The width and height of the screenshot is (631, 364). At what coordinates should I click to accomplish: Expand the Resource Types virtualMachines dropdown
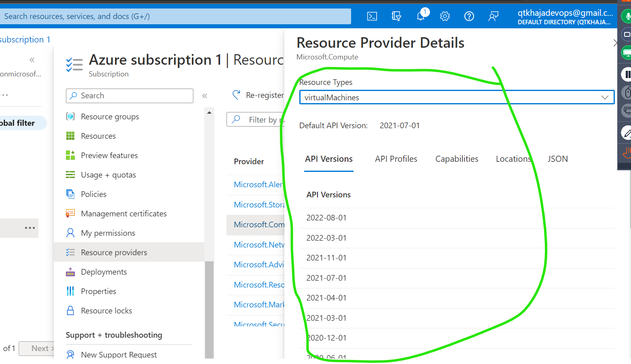coord(457,97)
